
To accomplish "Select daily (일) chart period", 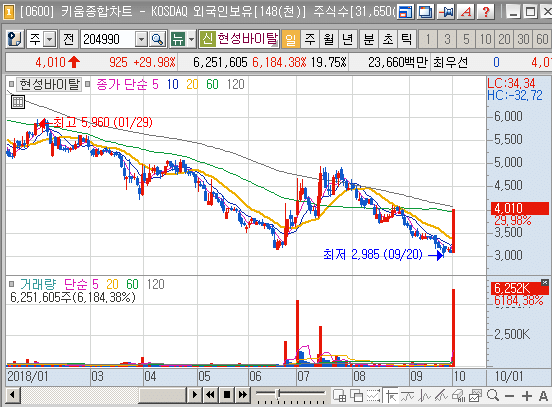I will click(x=291, y=39).
